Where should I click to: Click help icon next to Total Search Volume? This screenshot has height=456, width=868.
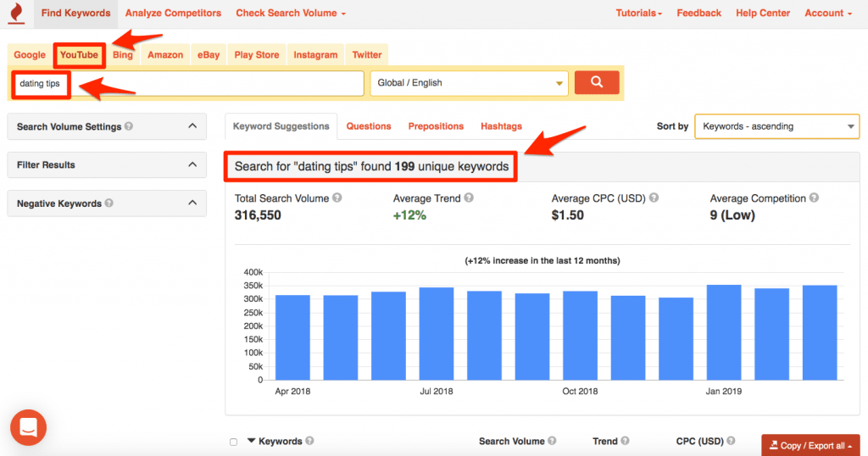[x=337, y=197]
